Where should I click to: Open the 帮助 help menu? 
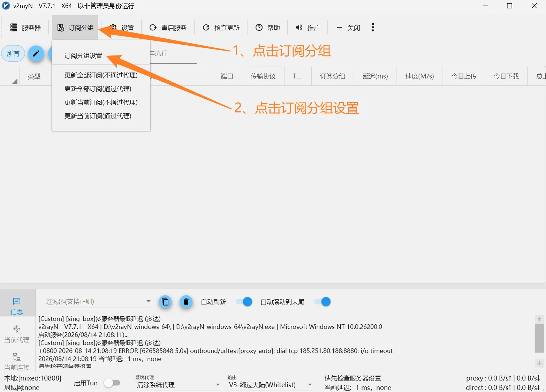268,28
